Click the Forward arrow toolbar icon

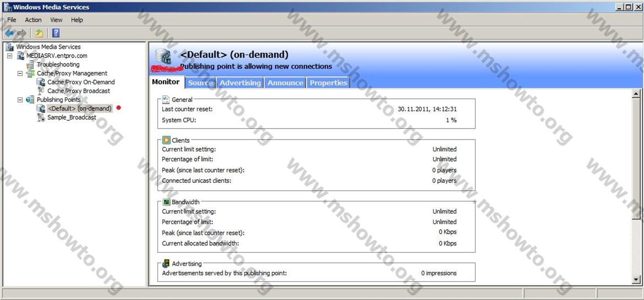click(x=22, y=33)
